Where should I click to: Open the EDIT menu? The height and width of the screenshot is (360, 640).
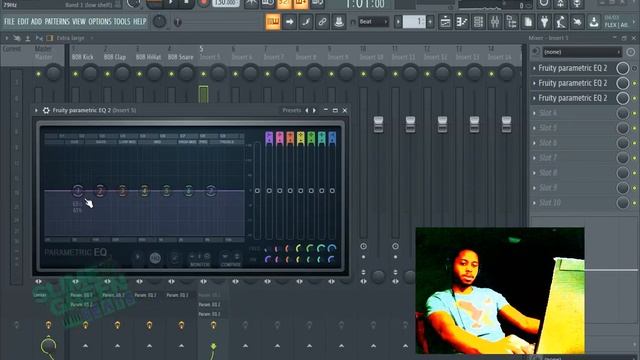click(23, 22)
